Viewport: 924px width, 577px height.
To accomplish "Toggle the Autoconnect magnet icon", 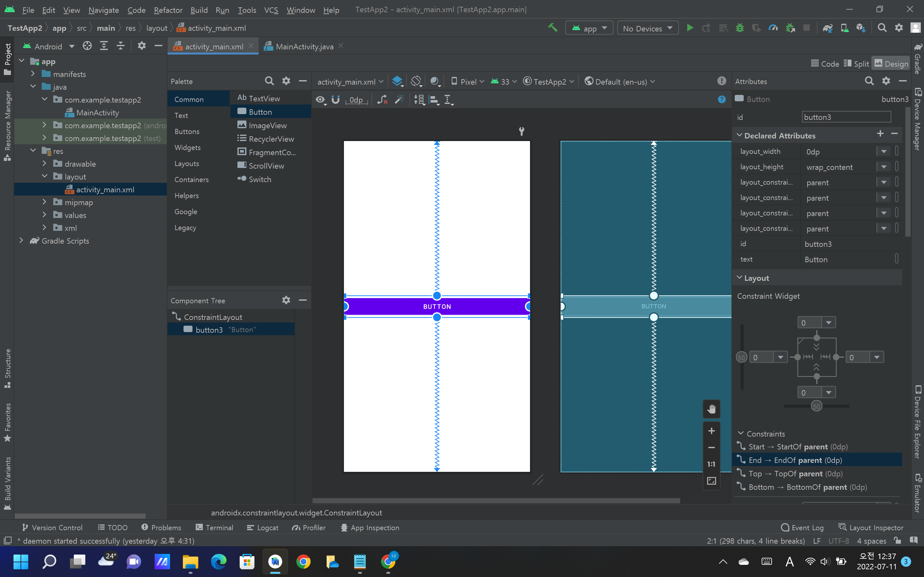I will tap(336, 100).
